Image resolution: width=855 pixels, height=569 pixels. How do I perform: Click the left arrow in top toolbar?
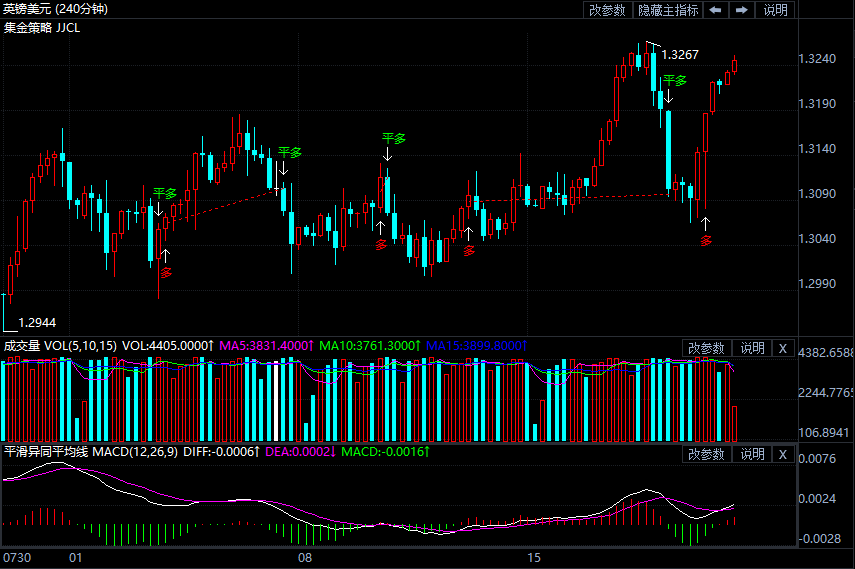(716, 10)
